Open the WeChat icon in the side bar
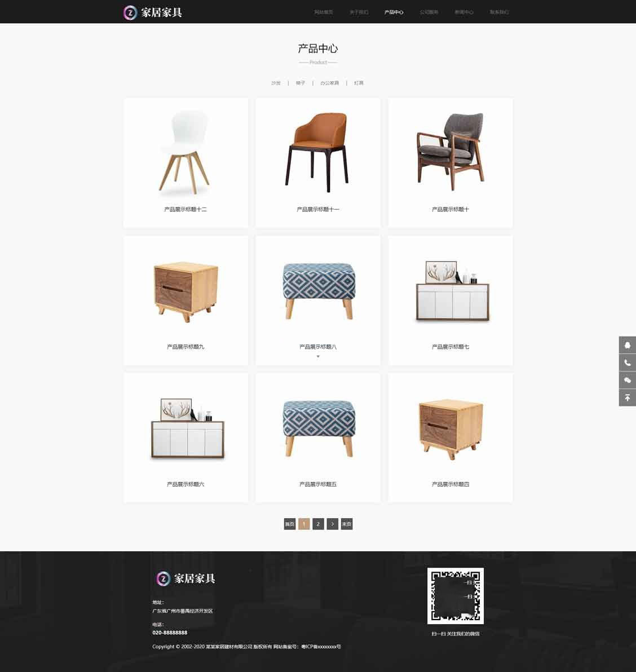636x672 pixels. pyautogui.click(x=627, y=380)
